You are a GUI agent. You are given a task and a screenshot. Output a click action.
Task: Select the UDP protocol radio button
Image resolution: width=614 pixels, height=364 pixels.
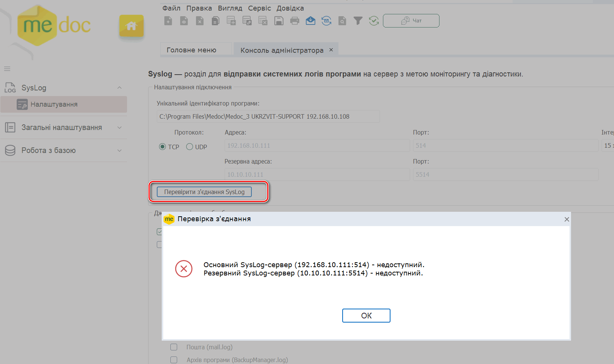(190, 147)
